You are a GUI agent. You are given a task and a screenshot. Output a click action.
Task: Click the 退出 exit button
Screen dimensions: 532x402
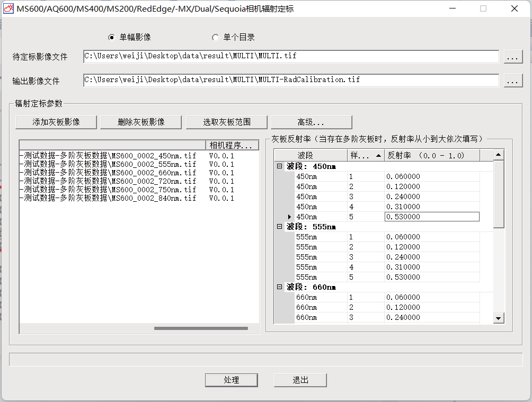[300, 380]
